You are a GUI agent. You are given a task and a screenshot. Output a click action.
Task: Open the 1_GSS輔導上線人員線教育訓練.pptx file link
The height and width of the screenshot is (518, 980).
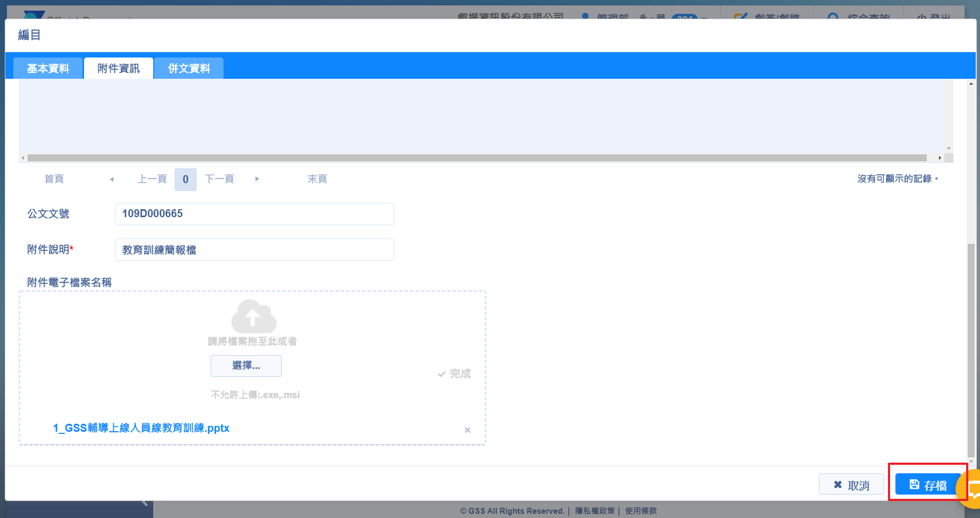coord(141,428)
